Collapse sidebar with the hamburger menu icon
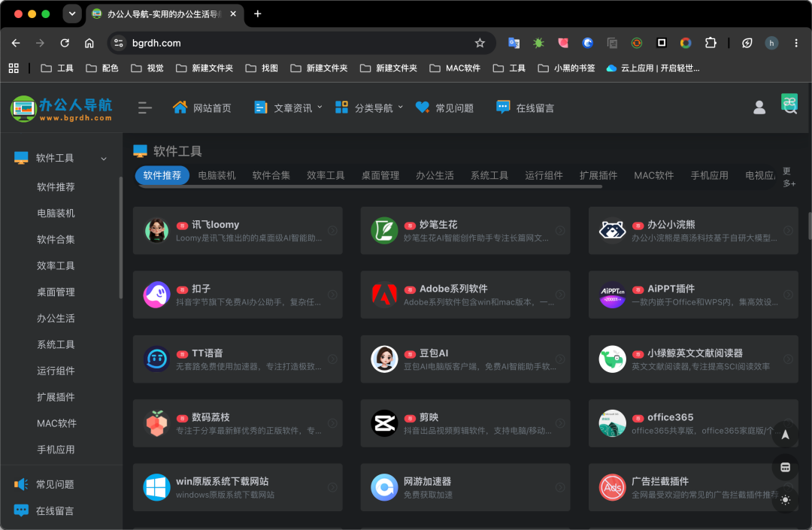Screen dimensions: 812x530 [x=145, y=108]
